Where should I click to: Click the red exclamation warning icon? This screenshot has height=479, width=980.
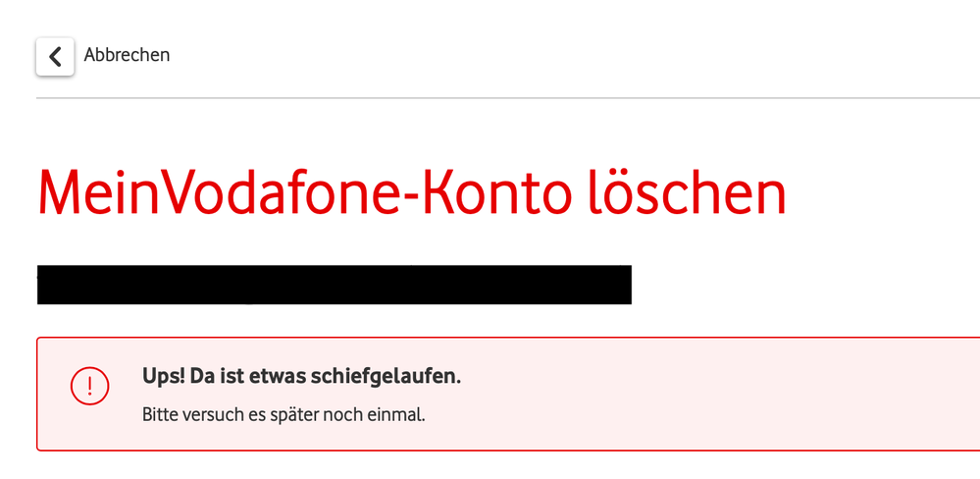[89, 385]
